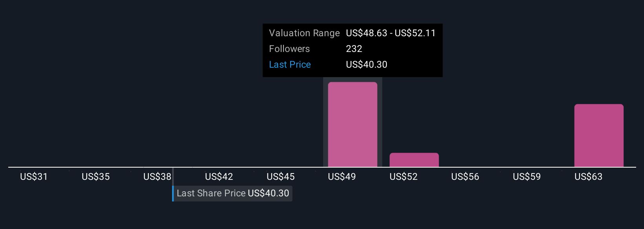Click the US$48.63 - US$52.11 range value
Image resolution: width=644 pixels, height=229 pixels.
(391, 33)
